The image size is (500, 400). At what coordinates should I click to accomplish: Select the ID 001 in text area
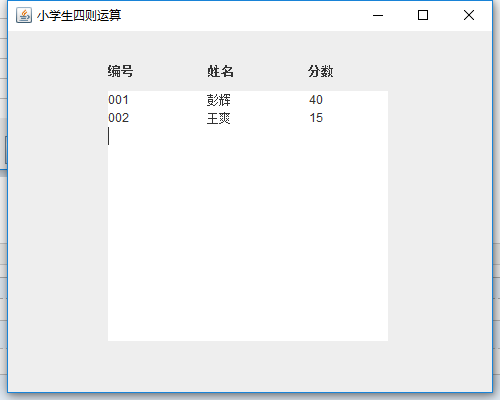tap(118, 100)
